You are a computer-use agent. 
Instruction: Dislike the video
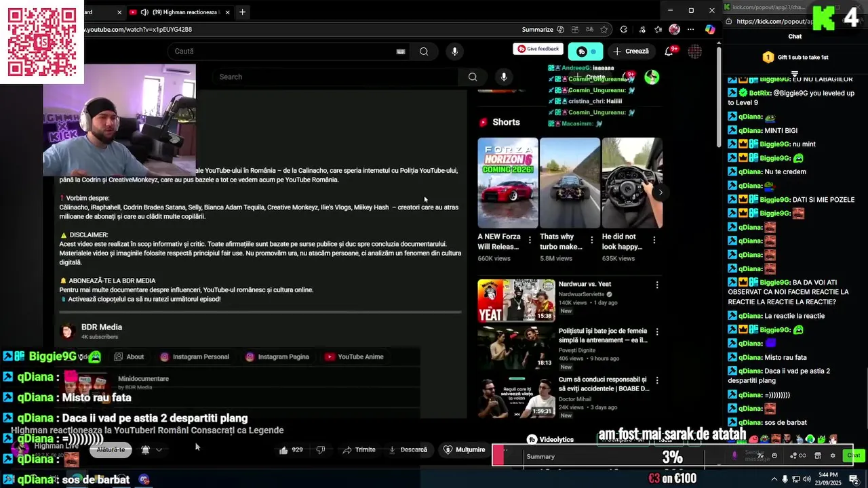click(x=321, y=450)
